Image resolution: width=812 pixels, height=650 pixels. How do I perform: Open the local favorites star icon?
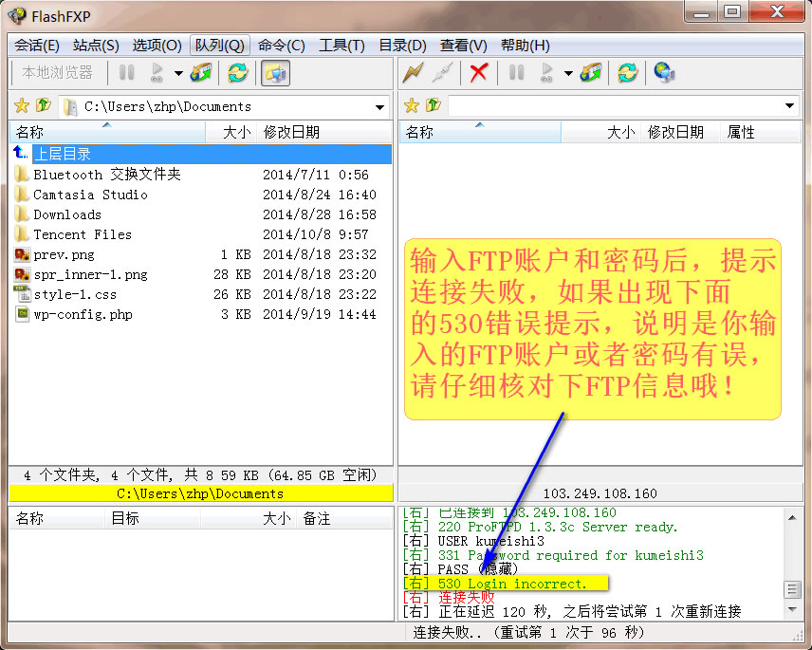click(21, 105)
